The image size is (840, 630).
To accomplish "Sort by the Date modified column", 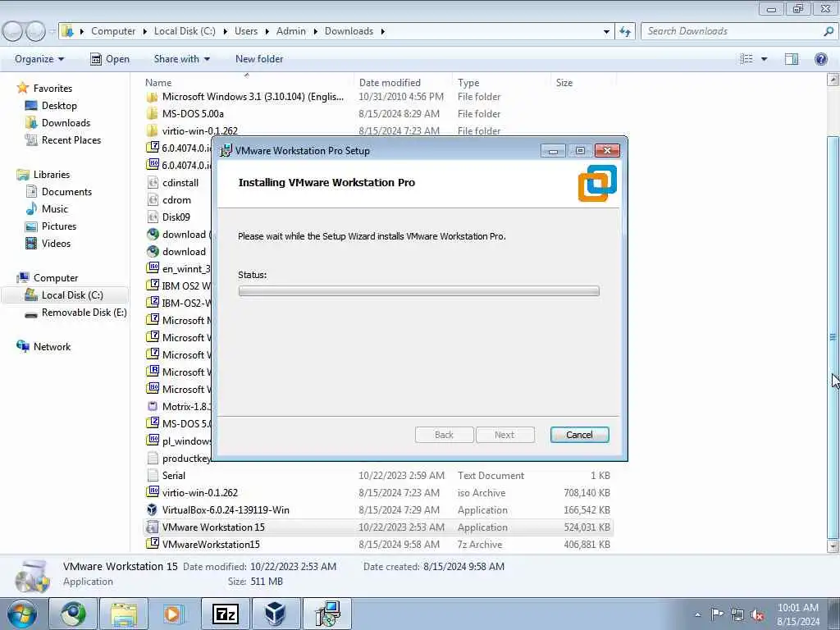I will 390,83.
